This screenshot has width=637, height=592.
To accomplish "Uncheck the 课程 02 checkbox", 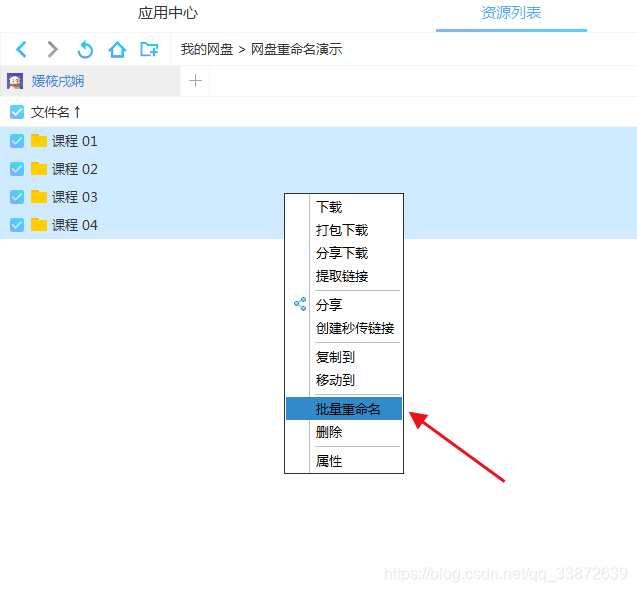I will pos(17,169).
